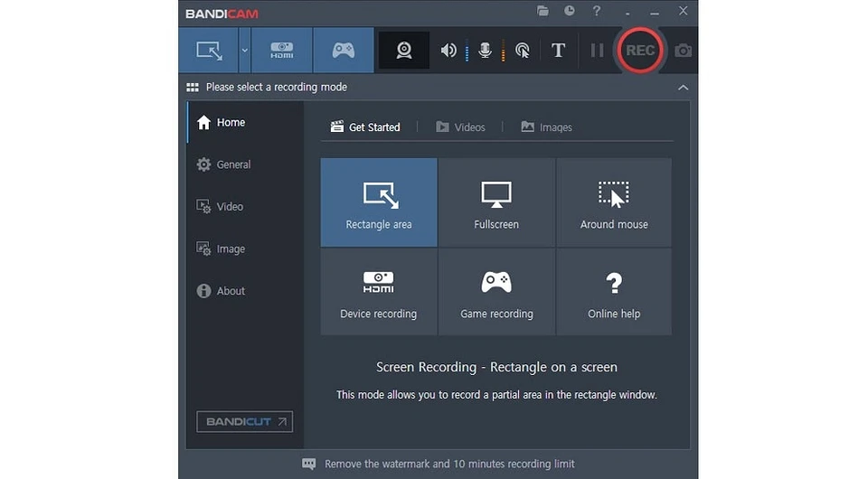The height and width of the screenshot is (479, 868).
Task: Open Device recording HDMI mode tile
Action: 379,293
